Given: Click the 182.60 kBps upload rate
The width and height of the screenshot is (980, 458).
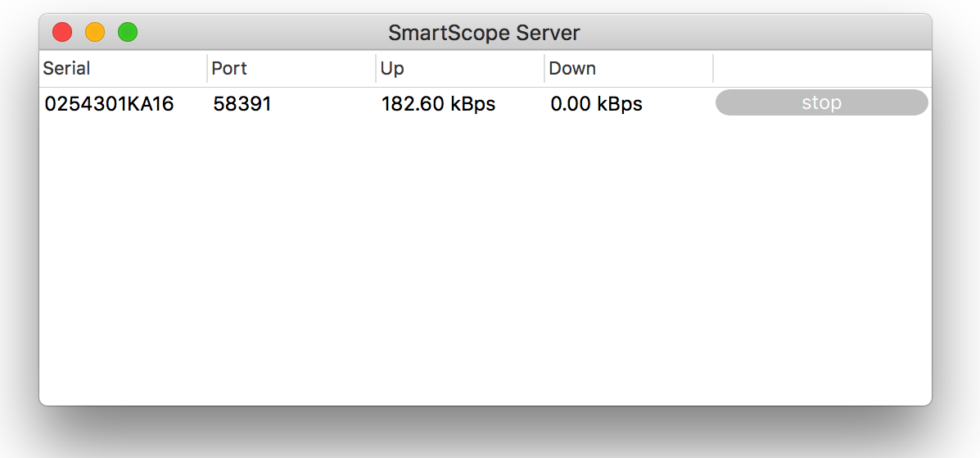Looking at the screenshot, I should pos(438,104).
